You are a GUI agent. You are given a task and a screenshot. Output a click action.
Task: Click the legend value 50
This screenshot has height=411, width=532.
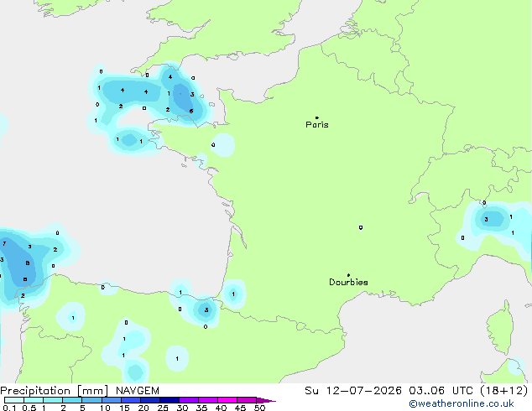click(x=259, y=408)
